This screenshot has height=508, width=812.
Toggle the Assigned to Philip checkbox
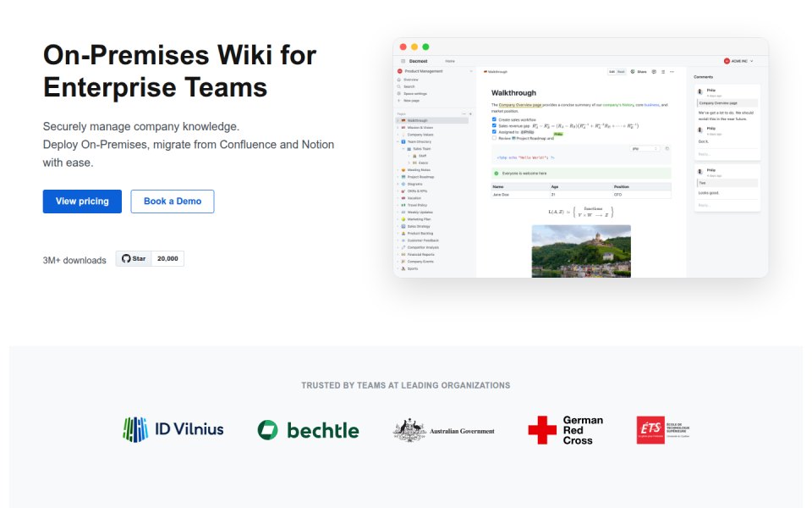coord(494,132)
